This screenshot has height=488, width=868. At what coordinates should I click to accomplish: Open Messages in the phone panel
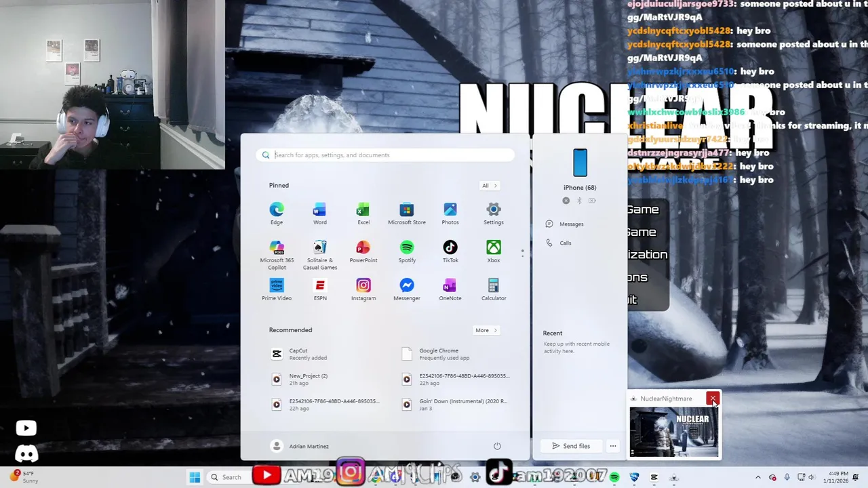pyautogui.click(x=565, y=224)
